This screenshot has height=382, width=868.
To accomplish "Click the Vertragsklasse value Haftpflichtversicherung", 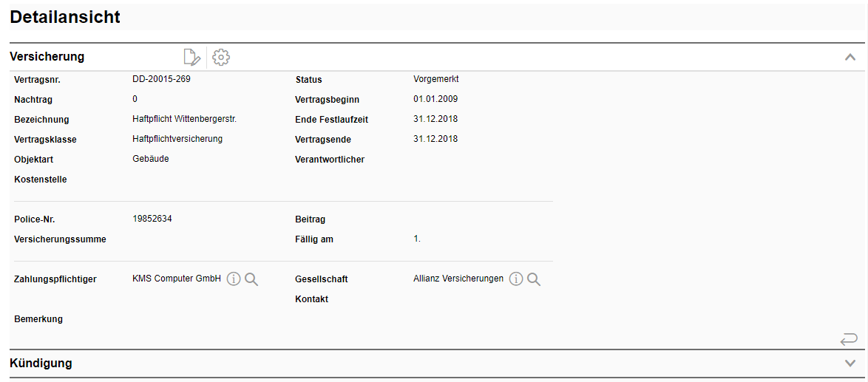I will pyautogui.click(x=177, y=139).
